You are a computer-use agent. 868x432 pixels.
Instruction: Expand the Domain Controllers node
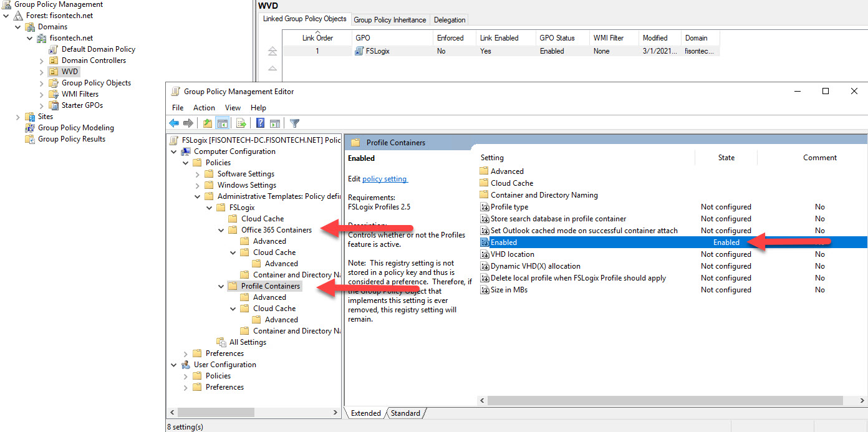tap(42, 60)
